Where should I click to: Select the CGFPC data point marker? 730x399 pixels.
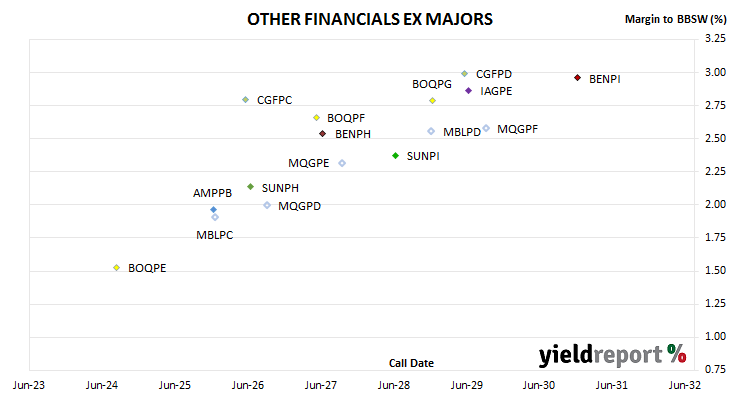[246, 100]
